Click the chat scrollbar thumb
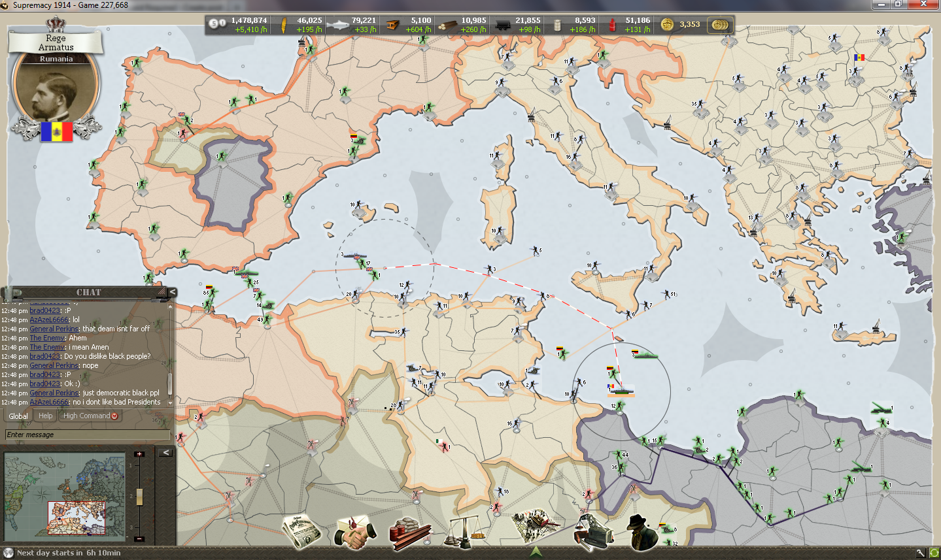The image size is (941, 560). [x=171, y=384]
